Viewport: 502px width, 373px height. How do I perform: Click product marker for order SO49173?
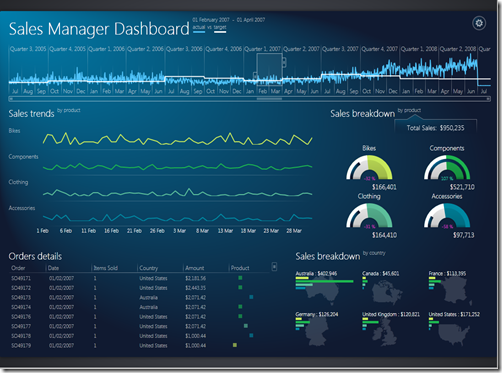251,297
